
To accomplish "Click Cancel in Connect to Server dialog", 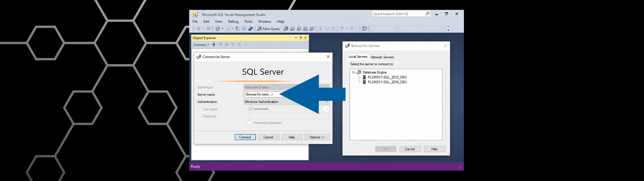I will click(x=268, y=137).
